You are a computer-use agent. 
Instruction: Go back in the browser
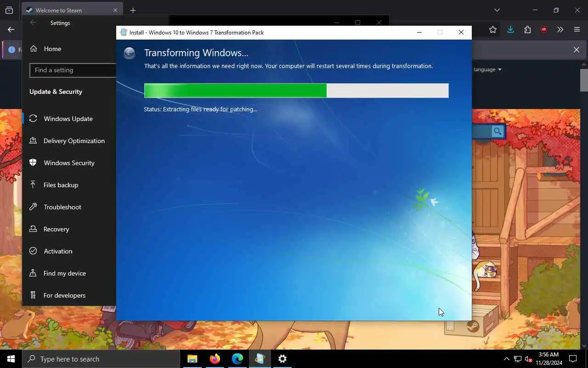pyautogui.click(x=11, y=29)
